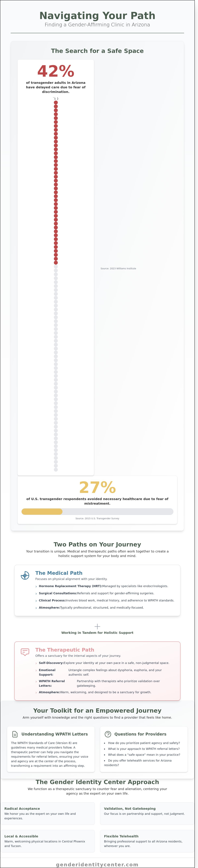Viewport: 198px width, 868px height.
Task: Click the Medical Path compass icon
Action: pyautogui.click(x=25, y=576)
